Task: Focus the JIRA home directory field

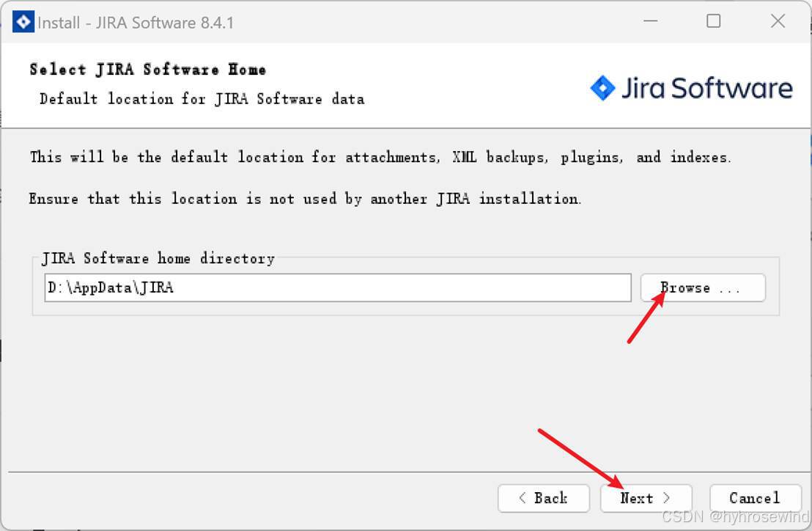Action: point(338,288)
